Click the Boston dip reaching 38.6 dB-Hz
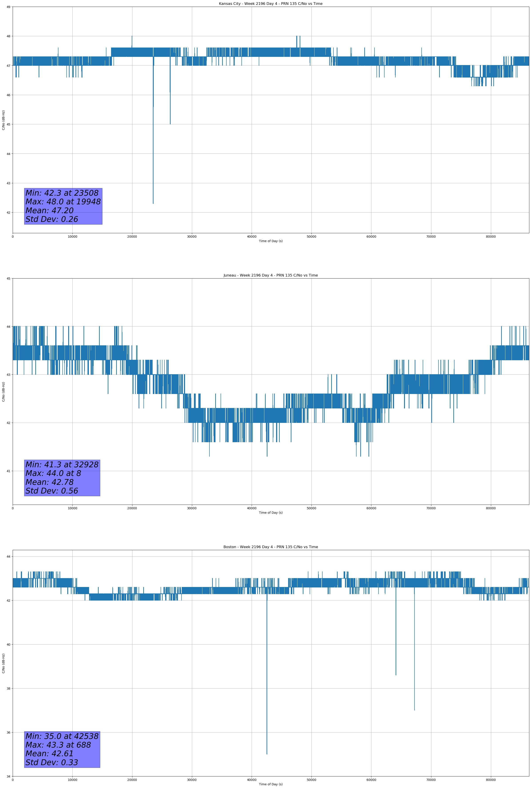 tap(396, 673)
